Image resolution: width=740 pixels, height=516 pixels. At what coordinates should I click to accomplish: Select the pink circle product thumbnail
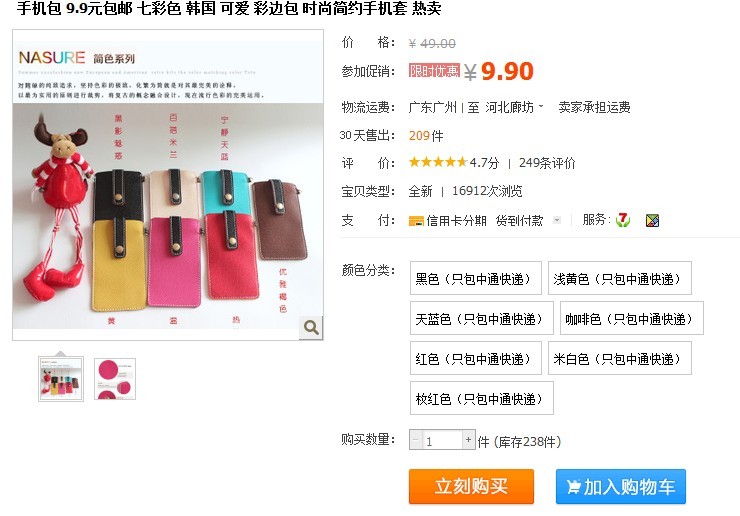[115, 379]
